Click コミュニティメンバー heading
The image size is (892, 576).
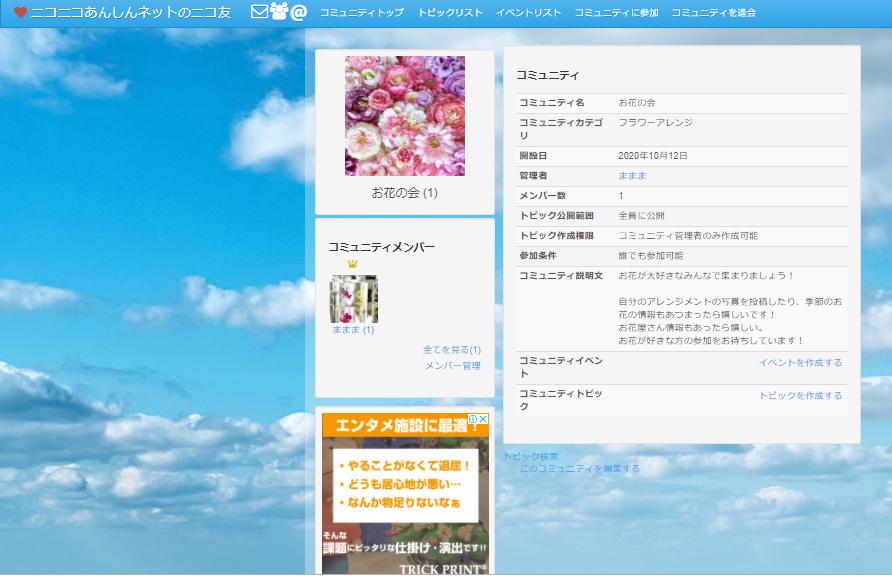381,247
